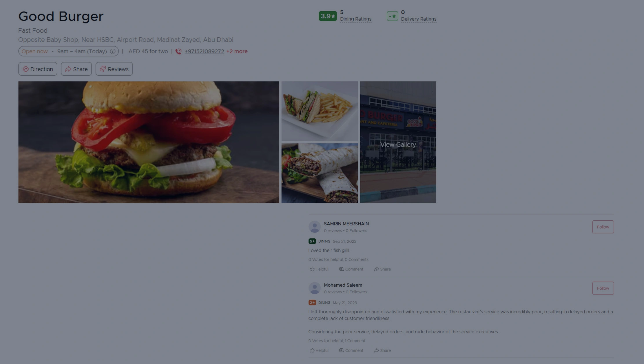Click the 3.9 dining rating badge
Screen dimensions: 644x364
click(328, 16)
